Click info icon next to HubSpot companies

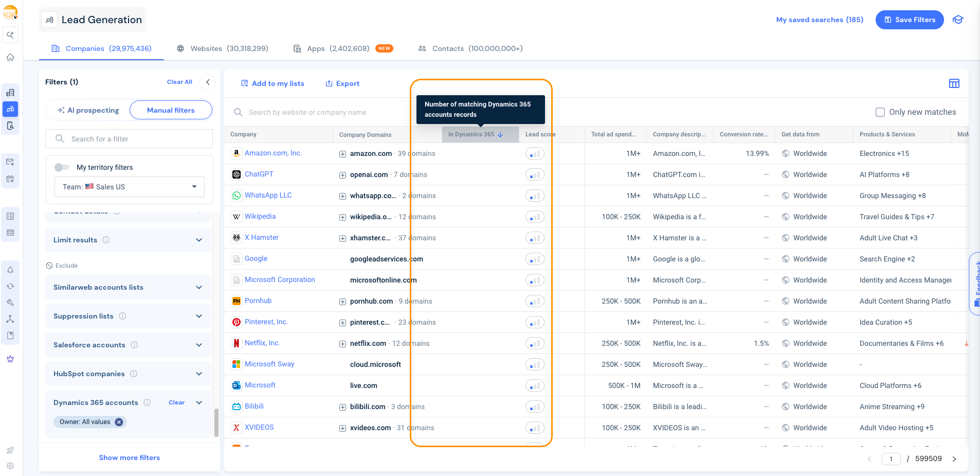coord(134,374)
